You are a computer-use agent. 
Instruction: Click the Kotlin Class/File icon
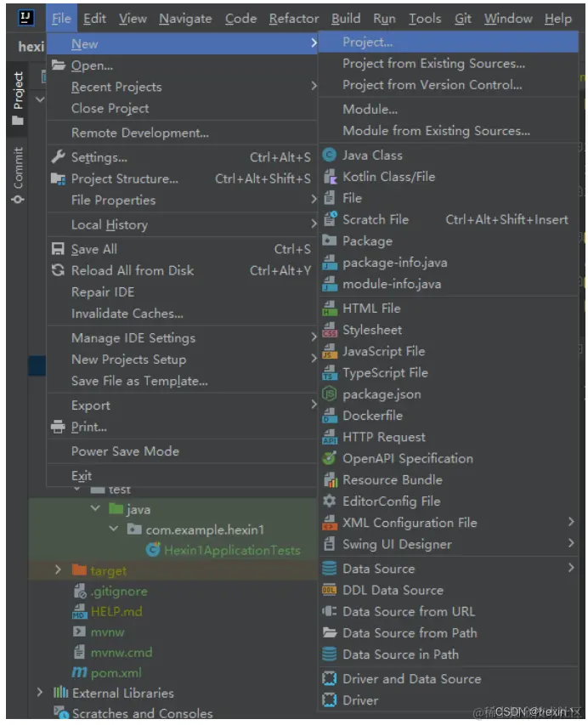point(329,177)
